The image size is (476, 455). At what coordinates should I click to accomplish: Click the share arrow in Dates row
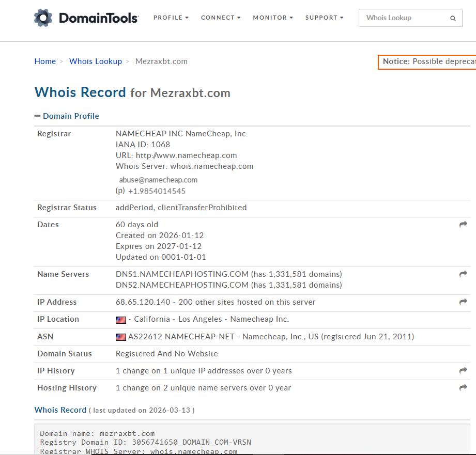pos(463,224)
